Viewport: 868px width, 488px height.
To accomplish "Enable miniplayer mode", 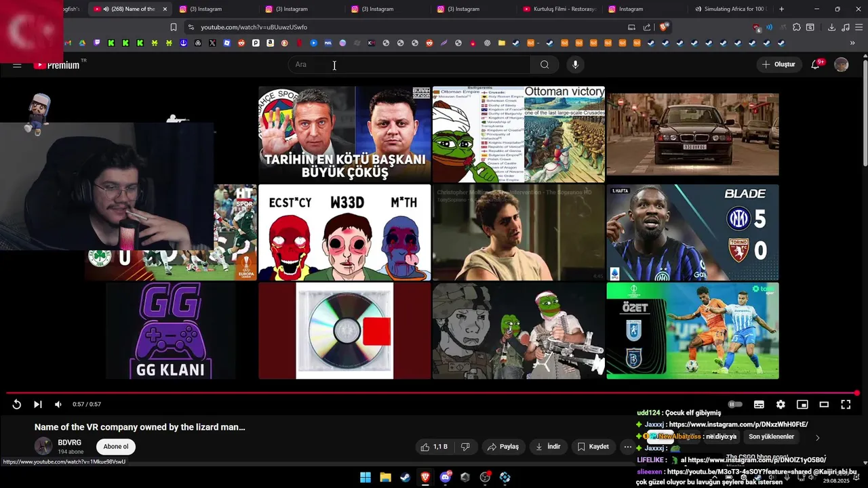I will 802,405.
